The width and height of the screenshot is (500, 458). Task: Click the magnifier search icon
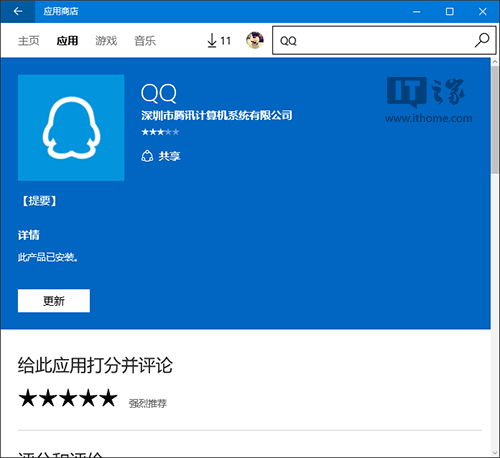pos(482,40)
